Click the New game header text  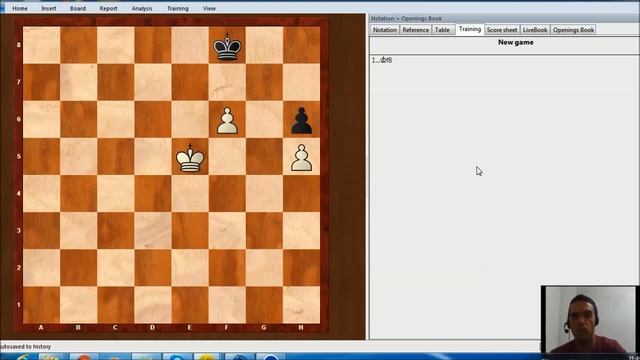[x=516, y=42]
